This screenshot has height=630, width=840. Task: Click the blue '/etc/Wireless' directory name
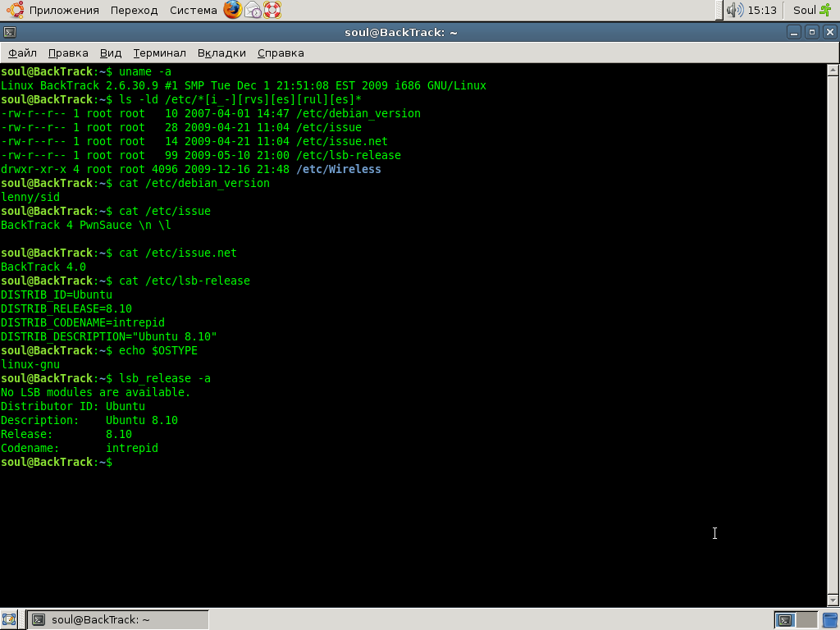click(339, 169)
